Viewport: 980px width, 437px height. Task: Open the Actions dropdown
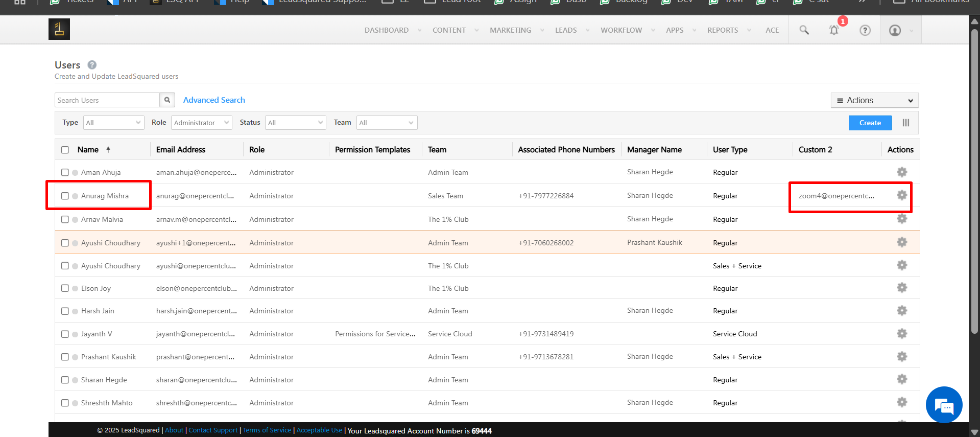point(874,101)
